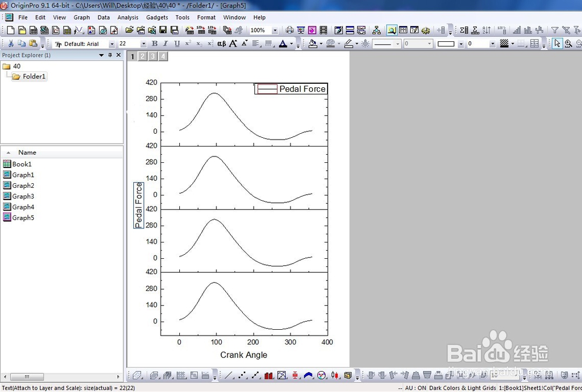Screen dimensions: 582x392
Task: Increase font size with the large A icon
Action: point(233,44)
